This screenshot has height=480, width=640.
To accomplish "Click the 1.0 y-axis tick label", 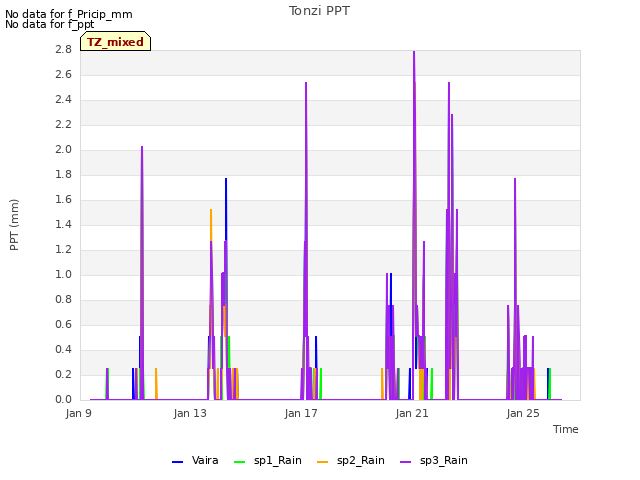I will click(x=64, y=275).
